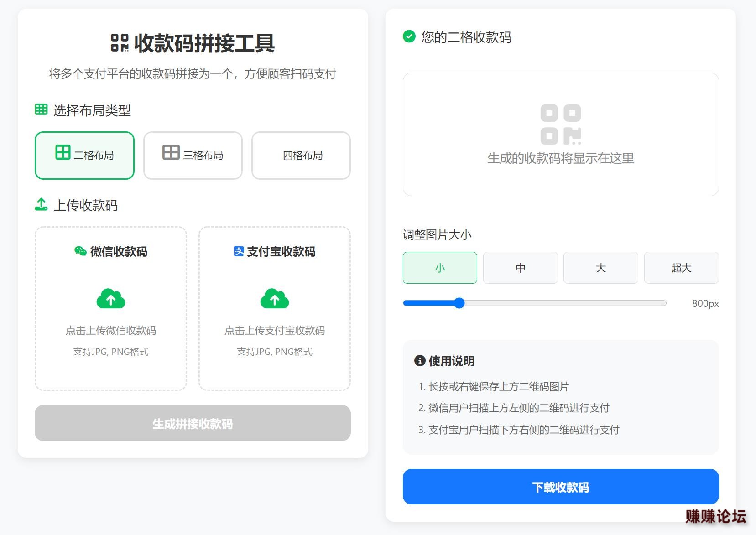
Task: Click the gray QR placeholder icon in preview
Action: click(561, 125)
